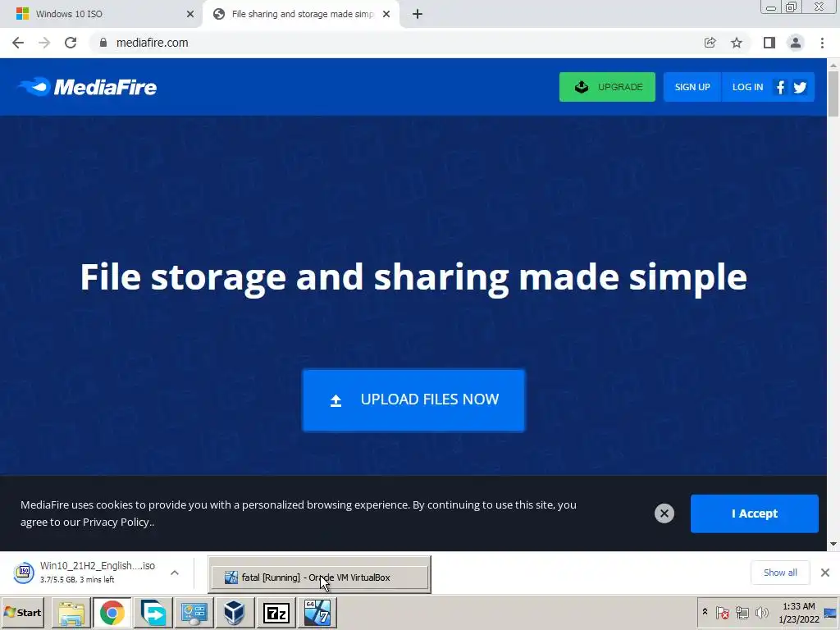Open the site lock info icon
The image size is (840, 630).
click(x=103, y=43)
